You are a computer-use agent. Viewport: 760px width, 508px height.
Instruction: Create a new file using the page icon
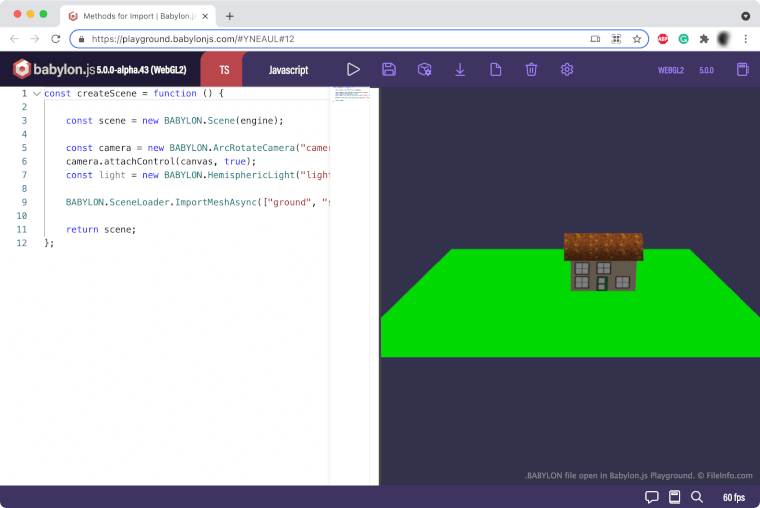[x=496, y=70]
